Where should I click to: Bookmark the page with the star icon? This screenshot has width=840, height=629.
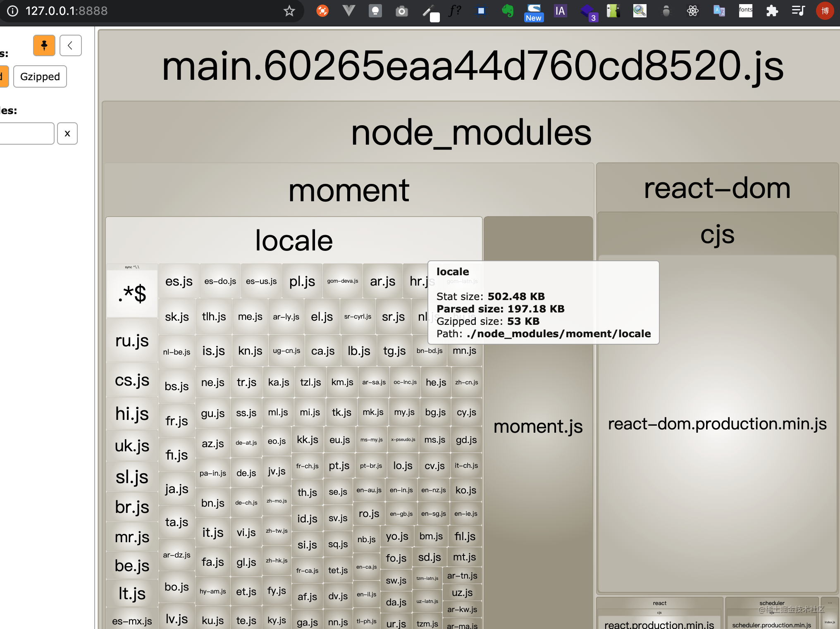pos(289,11)
